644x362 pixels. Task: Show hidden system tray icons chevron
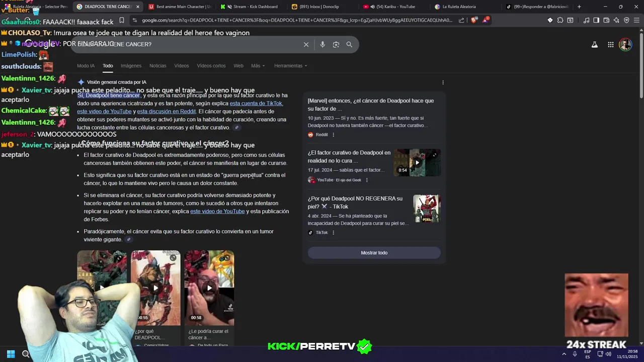pos(563,354)
